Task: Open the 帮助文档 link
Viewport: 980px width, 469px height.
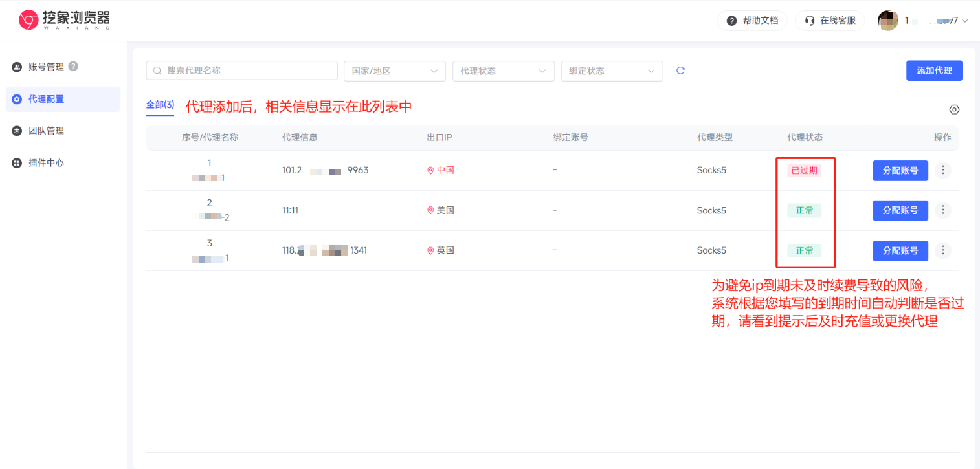Action: [x=752, y=21]
